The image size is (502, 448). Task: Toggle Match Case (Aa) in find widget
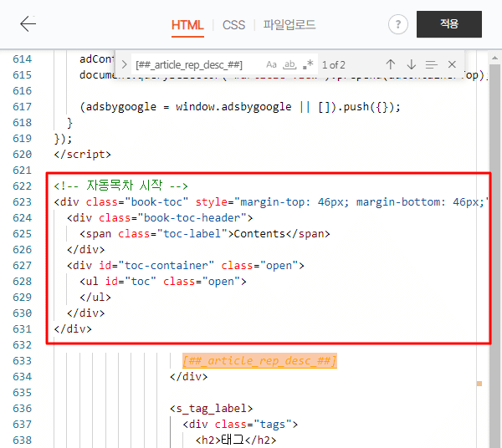(271, 65)
